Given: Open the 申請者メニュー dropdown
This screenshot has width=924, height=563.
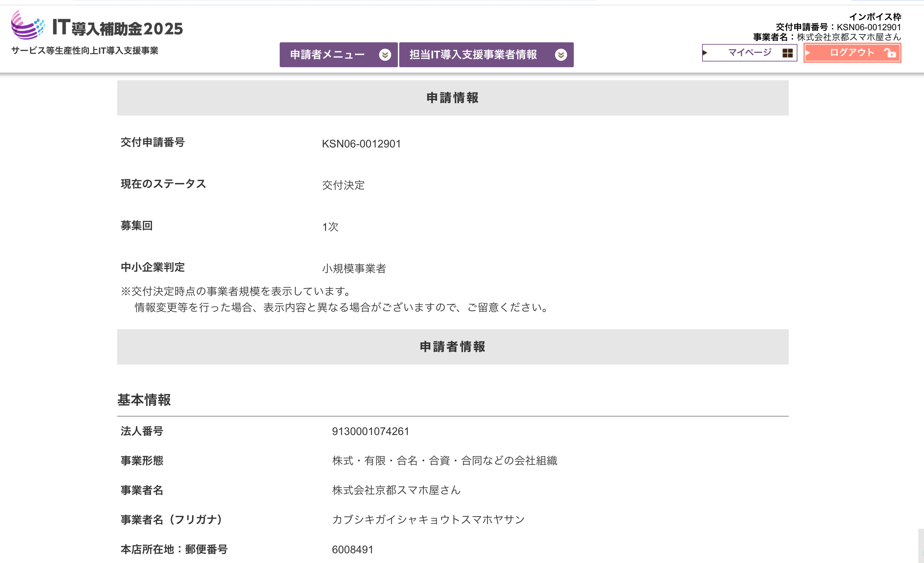Looking at the screenshot, I should click(327, 55).
